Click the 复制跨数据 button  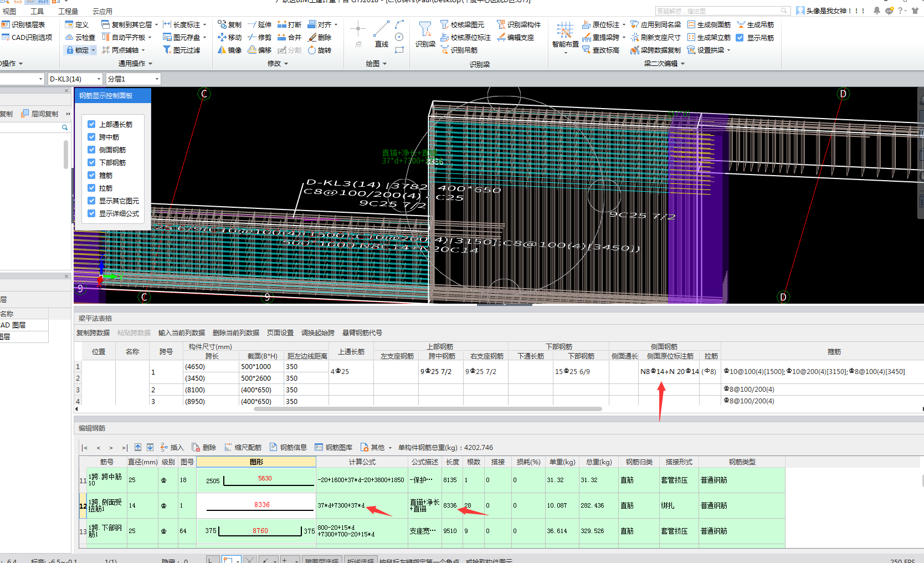click(93, 333)
